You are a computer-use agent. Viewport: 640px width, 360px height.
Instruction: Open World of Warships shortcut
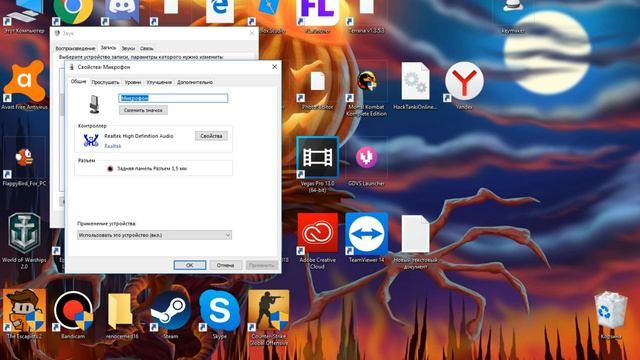[x=24, y=233]
